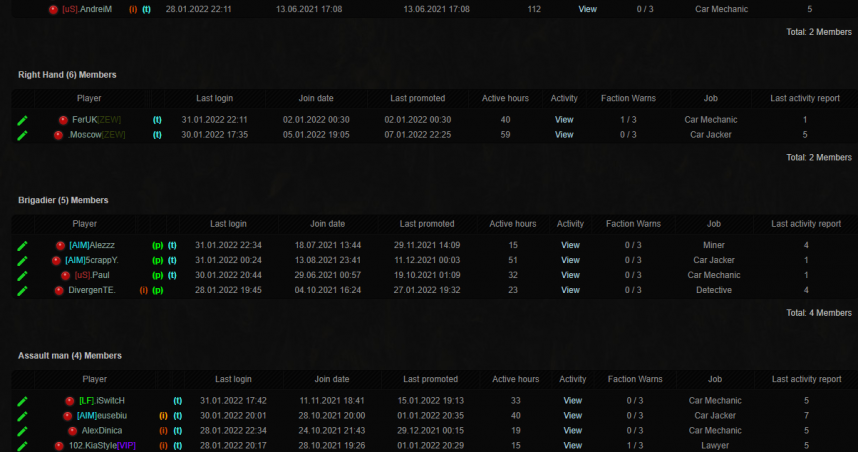View activity for FerUK[ZEW]

point(564,120)
